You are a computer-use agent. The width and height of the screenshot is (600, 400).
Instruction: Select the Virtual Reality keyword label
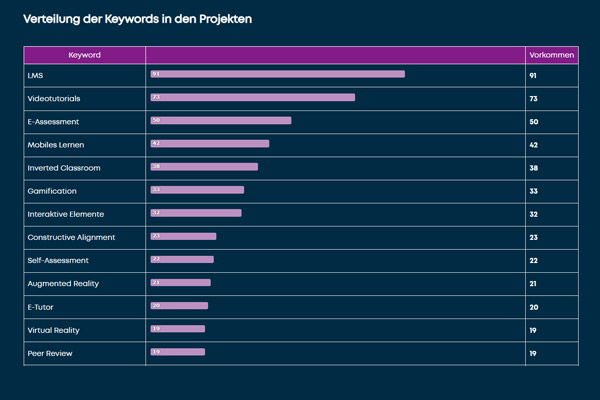54,329
